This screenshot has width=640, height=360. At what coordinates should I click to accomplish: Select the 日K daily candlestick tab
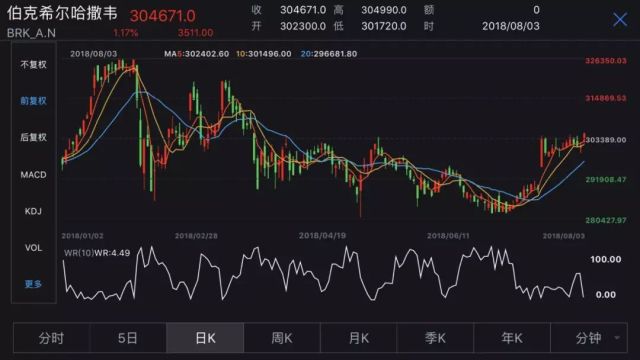[x=205, y=338]
